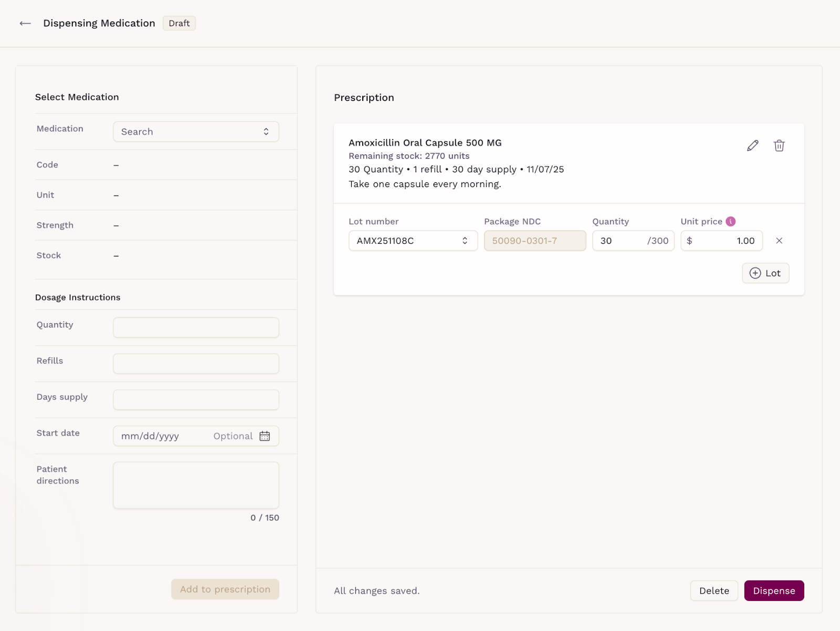Click the Add to prescription button
Screen dimensions: 840x631
pyautogui.click(x=225, y=589)
